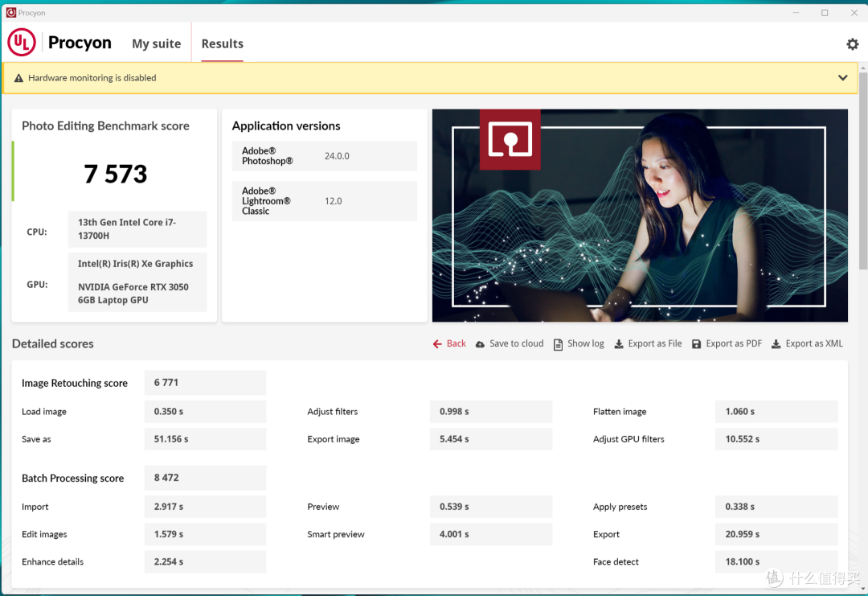Click the photo editing benchmark logo icon

[510, 139]
